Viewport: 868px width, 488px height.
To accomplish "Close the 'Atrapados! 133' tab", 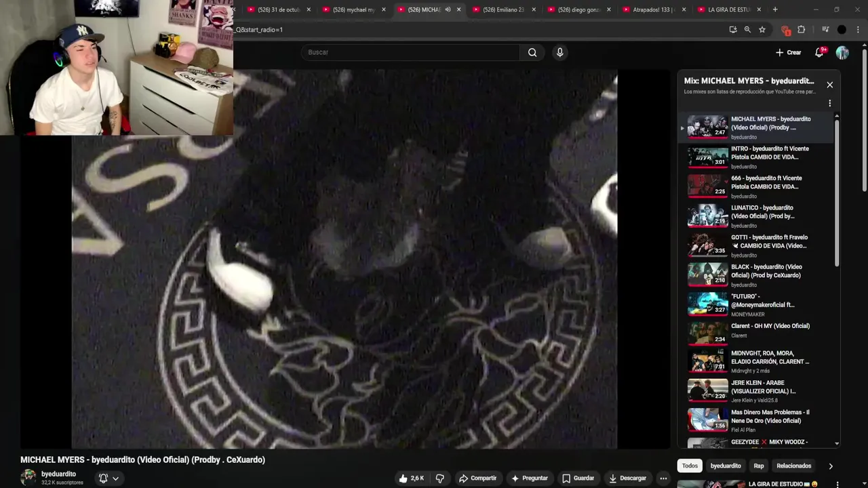I will [684, 9].
